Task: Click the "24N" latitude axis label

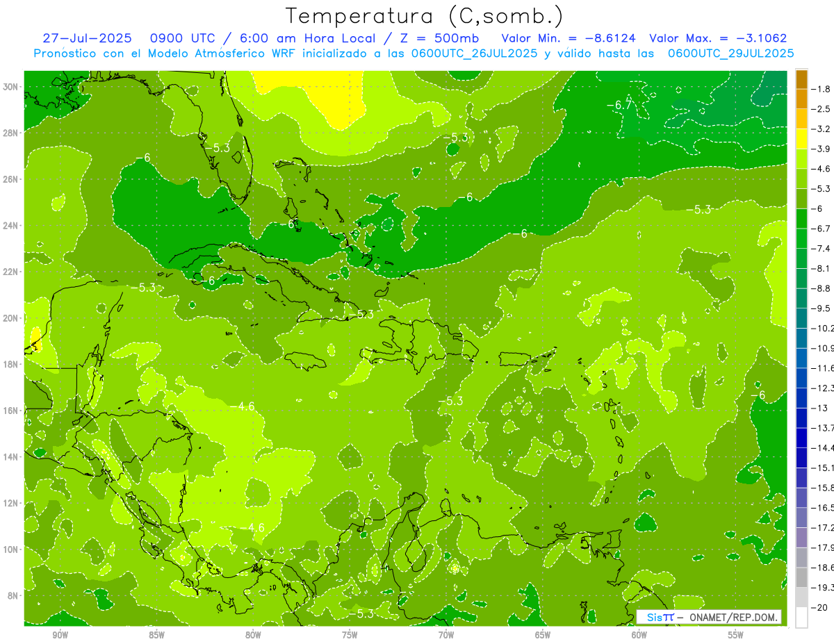Action: [x=10, y=226]
